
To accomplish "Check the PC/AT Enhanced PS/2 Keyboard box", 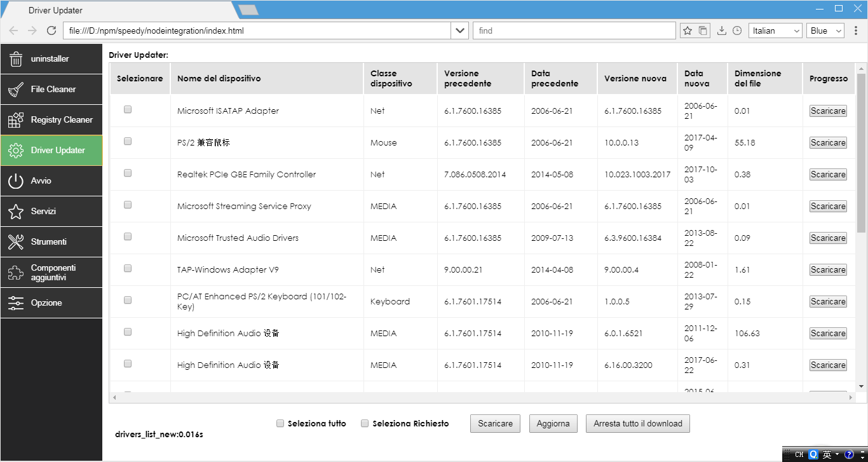I will [x=128, y=300].
